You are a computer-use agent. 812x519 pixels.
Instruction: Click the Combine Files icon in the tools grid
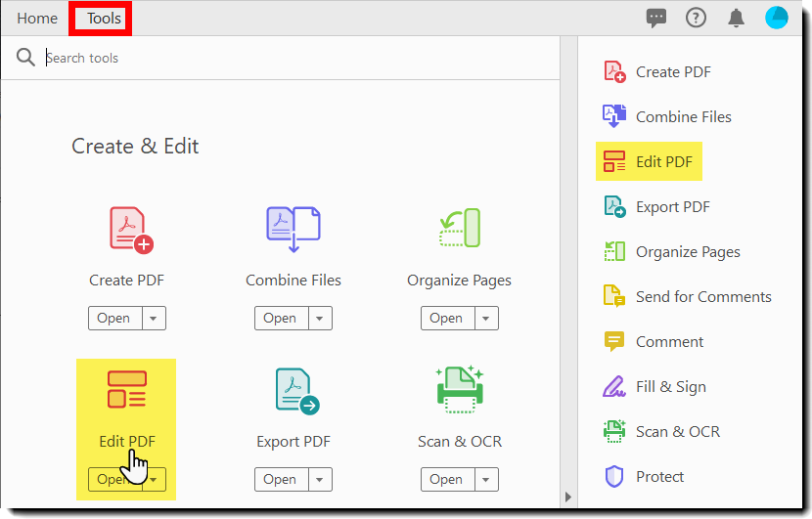coord(293,230)
